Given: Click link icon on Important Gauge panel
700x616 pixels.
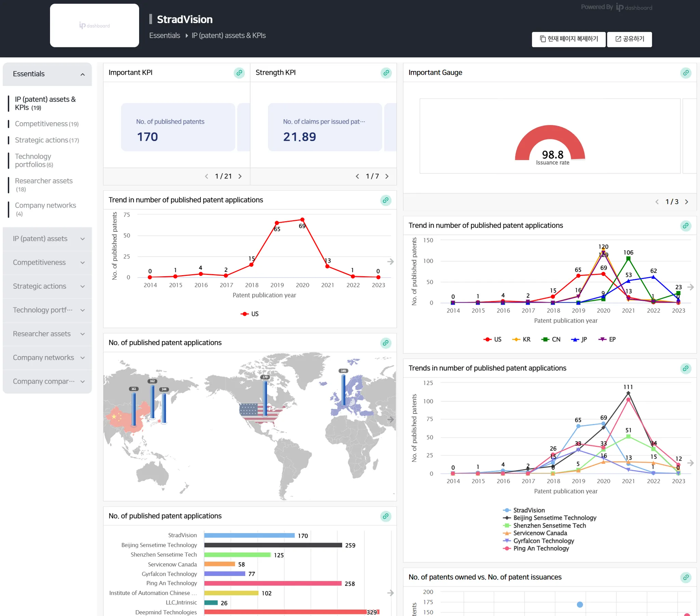Looking at the screenshot, I should click(685, 73).
